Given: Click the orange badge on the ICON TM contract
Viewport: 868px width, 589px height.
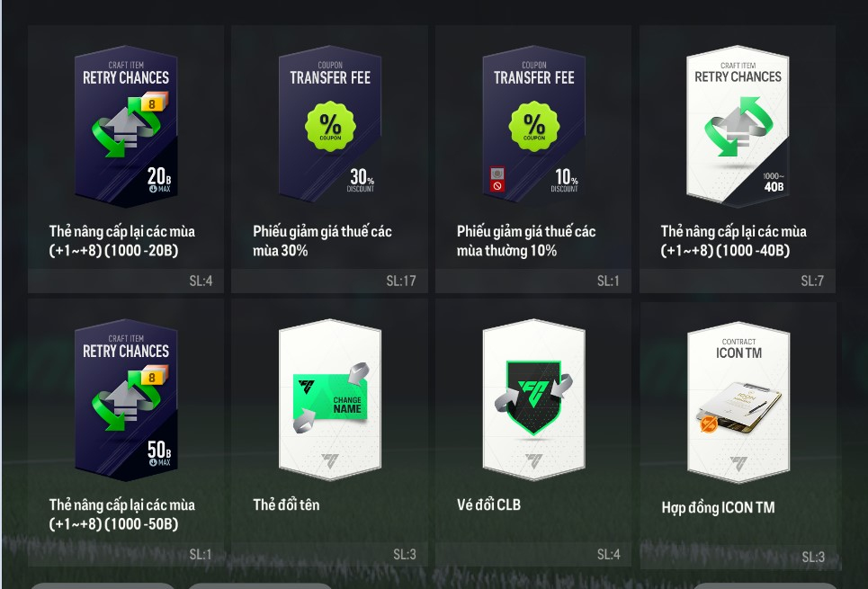Looking at the screenshot, I should click(x=709, y=424).
